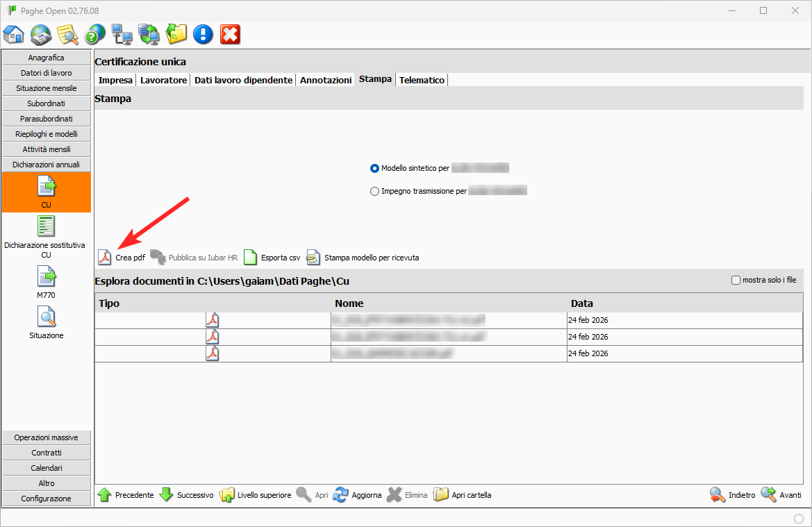Click Esporta csv icon

250,258
